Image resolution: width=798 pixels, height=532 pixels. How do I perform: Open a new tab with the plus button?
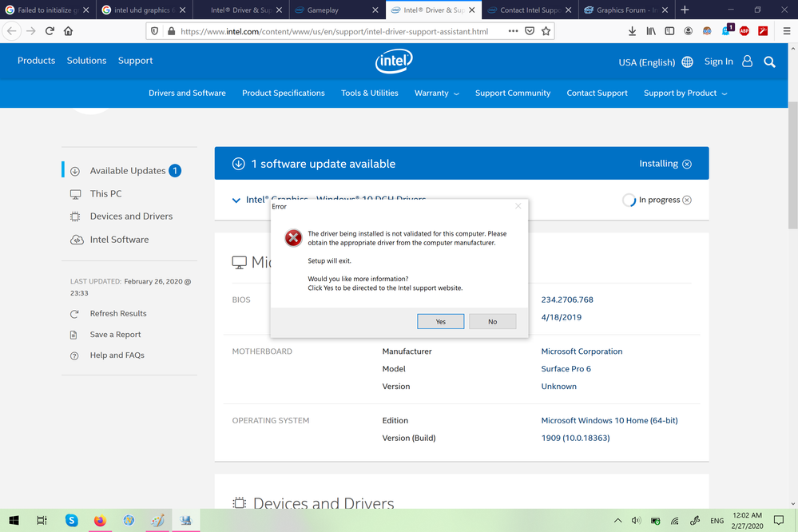pos(685,10)
